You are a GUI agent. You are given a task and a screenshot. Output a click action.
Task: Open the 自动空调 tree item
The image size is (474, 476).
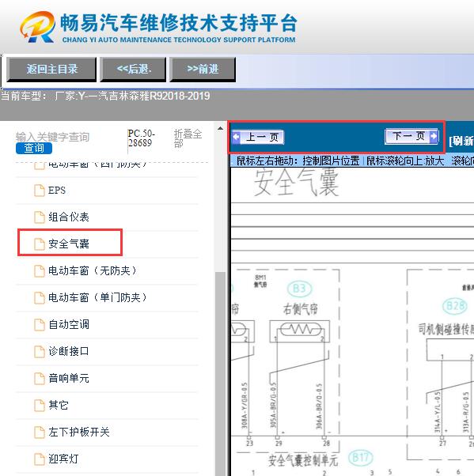point(69,324)
